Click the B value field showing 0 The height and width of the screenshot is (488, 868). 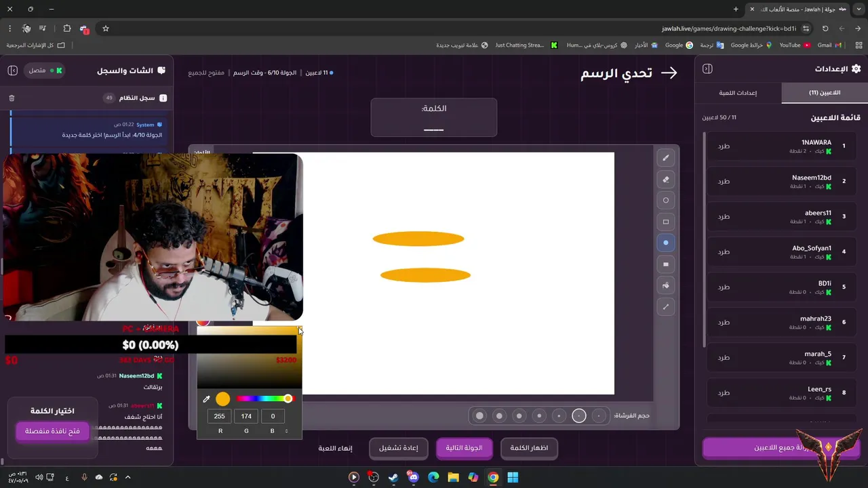tap(273, 416)
